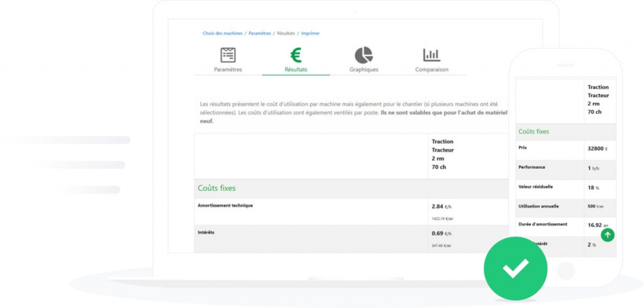Click the bar chart icon
This screenshot has width=644, height=308.
click(431, 55)
